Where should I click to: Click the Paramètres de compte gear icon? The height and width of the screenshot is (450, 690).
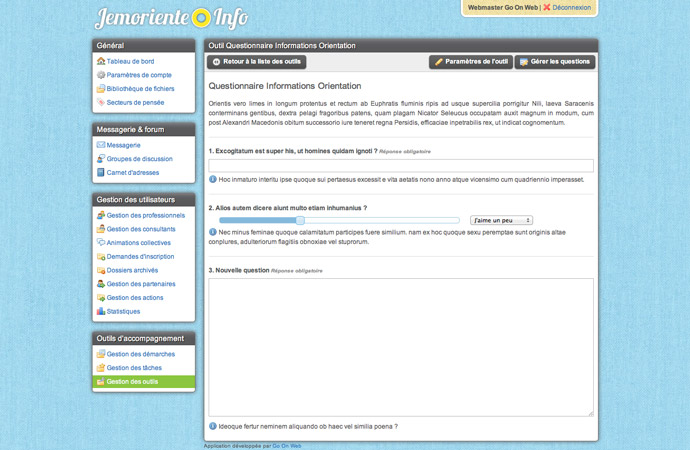(101, 75)
